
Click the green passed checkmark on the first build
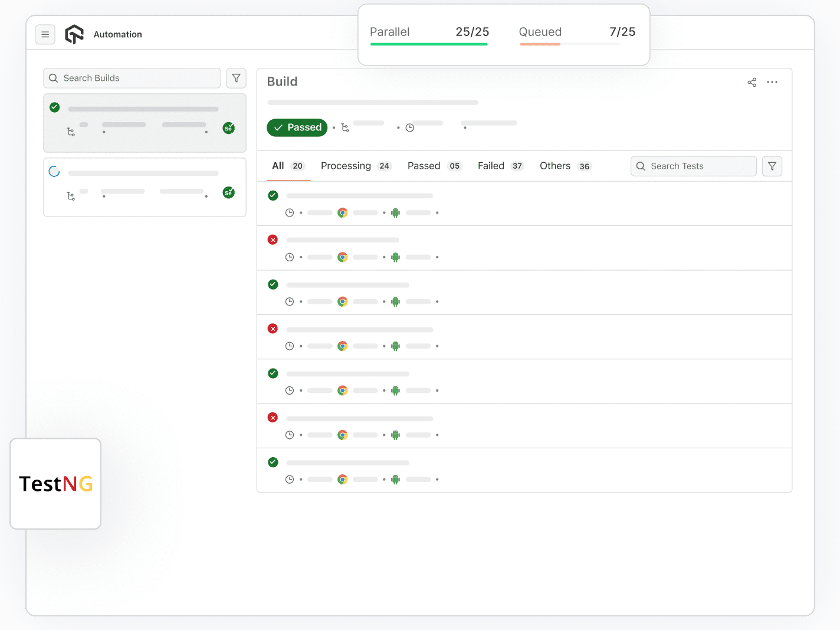click(54, 107)
